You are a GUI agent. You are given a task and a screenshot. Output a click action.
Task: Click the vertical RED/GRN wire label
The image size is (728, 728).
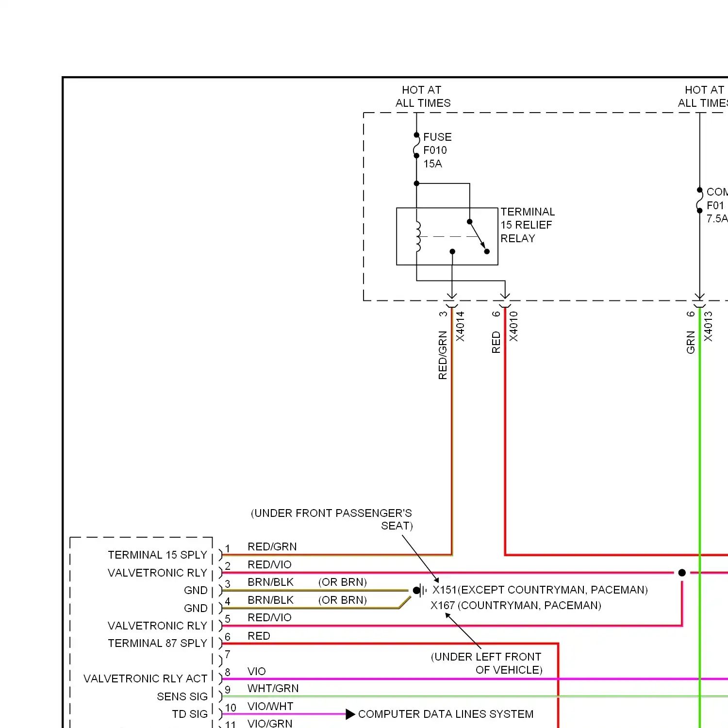tap(442, 355)
